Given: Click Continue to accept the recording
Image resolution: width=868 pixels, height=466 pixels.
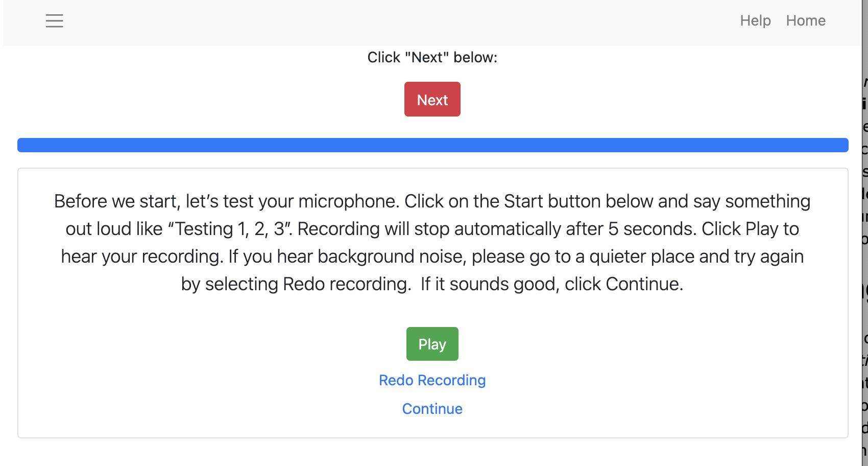Looking at the screenshot, I should [432, 409].
